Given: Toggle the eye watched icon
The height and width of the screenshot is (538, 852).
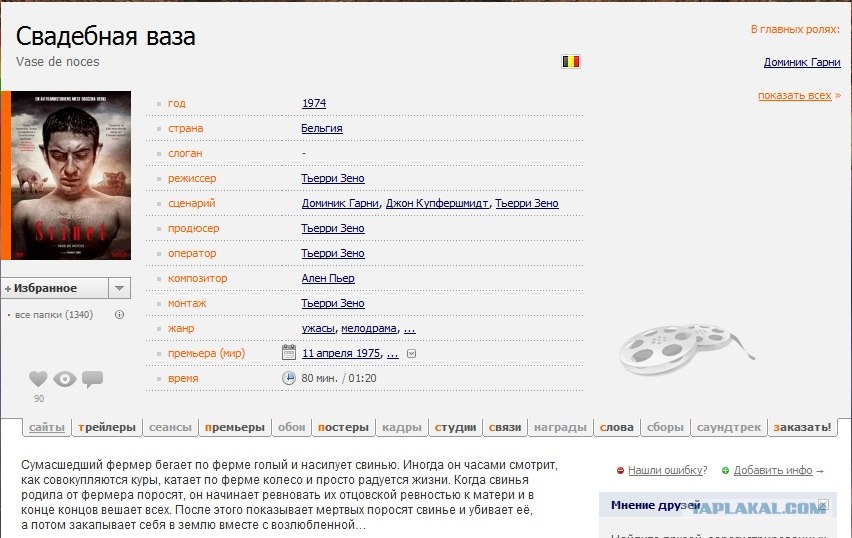Looking at the screenshot, I should [x=65, y=379].
